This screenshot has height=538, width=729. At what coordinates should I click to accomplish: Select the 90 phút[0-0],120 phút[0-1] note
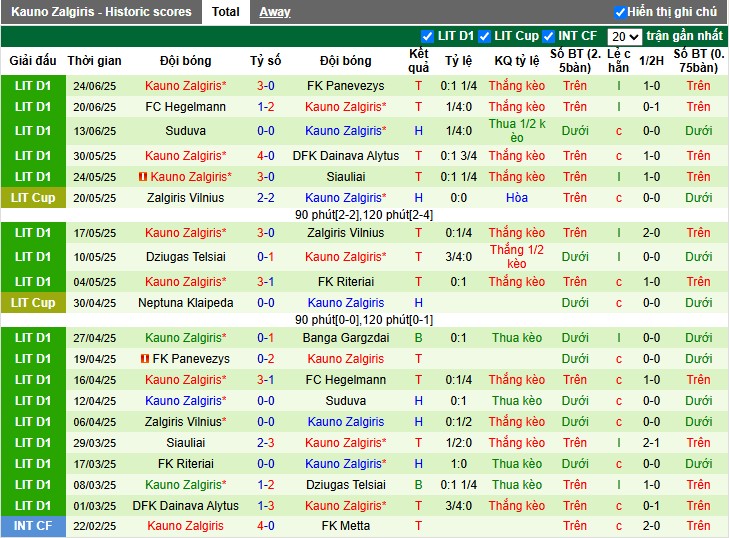(364, 320)
